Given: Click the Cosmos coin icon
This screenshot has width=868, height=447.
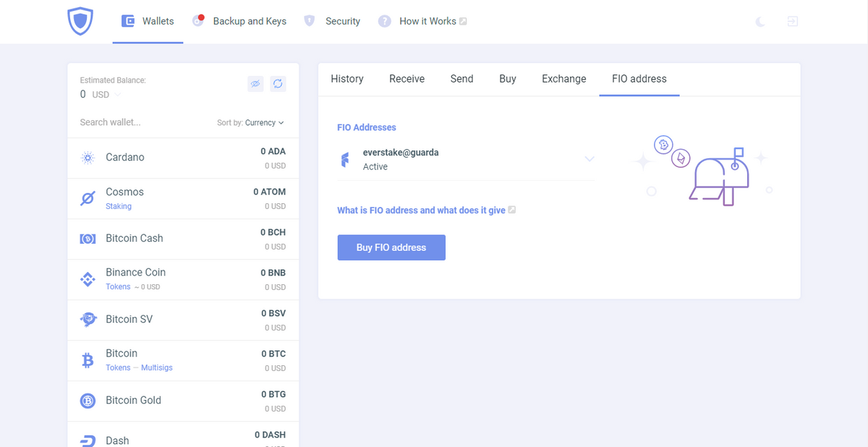Looking at the screenshot, I should 88,198.
